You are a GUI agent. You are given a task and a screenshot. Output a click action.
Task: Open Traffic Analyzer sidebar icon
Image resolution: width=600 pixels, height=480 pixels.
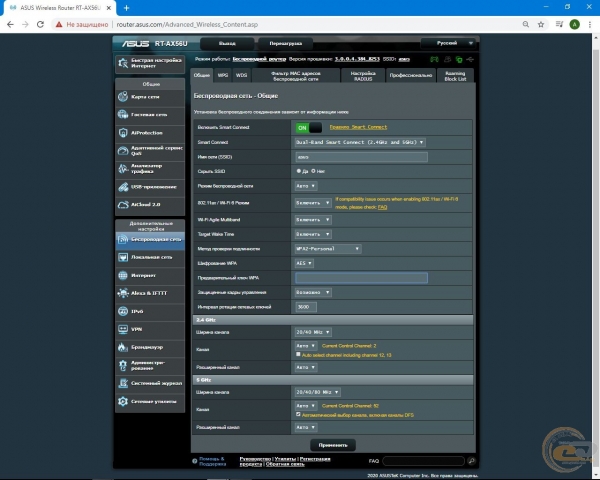(123, 168)
